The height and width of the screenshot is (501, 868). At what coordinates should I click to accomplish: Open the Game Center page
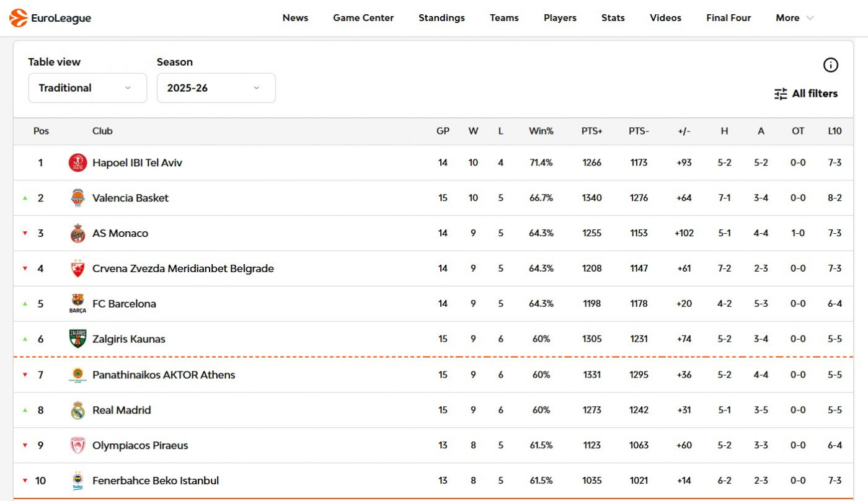coord(363,18)
